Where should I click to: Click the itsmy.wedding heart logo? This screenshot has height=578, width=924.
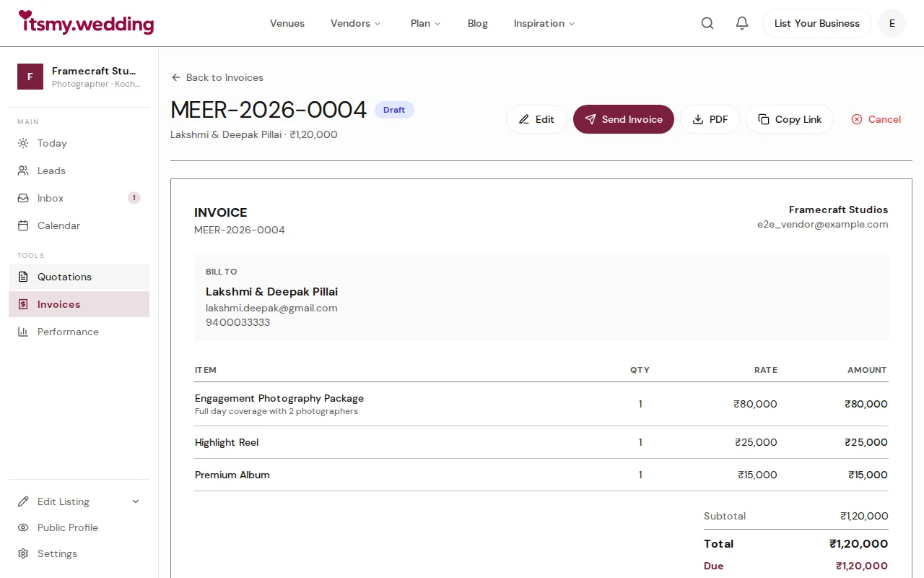pyautogui.click(x=86, y=22)
